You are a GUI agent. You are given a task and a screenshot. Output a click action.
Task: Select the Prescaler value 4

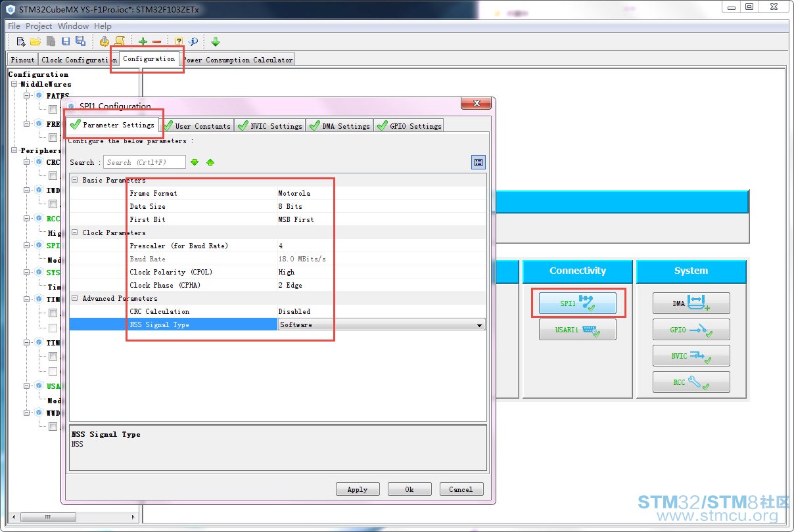tap(281, 246)
